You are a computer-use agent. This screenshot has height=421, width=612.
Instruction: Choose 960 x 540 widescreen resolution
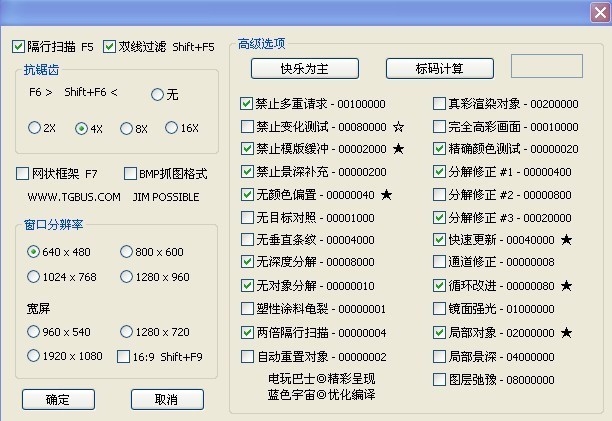[34, 332]
